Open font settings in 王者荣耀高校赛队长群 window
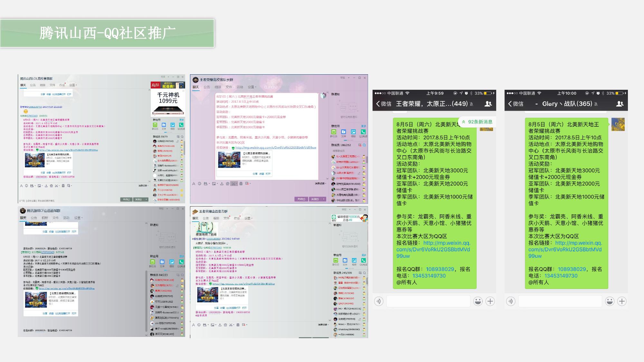Image resolution: width=644 pixels, height=362 pixels. (x=194, y=184)
